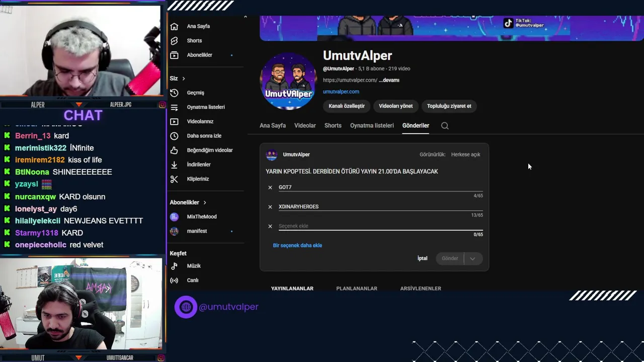
Task: Click Bir seçenek daha ekle link
Action: click(x=297, y=245)
